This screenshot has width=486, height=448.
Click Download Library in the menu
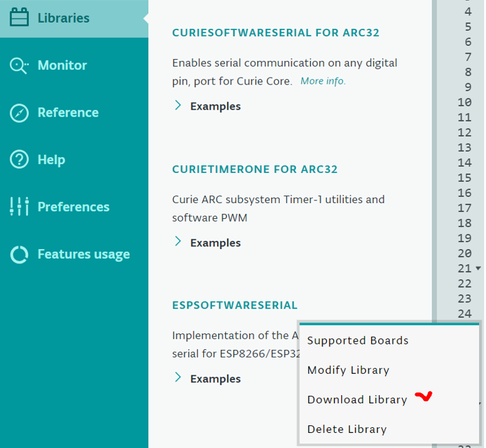click(x=357, y=399)
